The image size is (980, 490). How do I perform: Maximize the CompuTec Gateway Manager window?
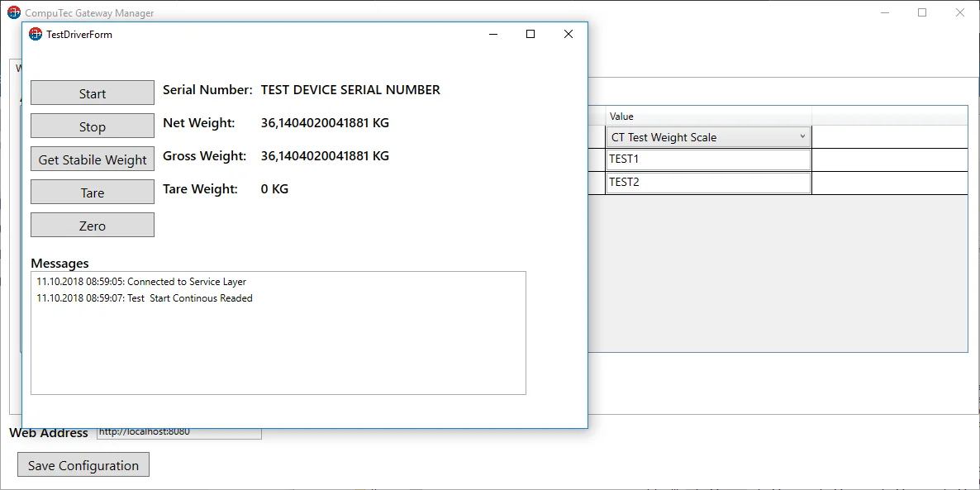[922, 13]
